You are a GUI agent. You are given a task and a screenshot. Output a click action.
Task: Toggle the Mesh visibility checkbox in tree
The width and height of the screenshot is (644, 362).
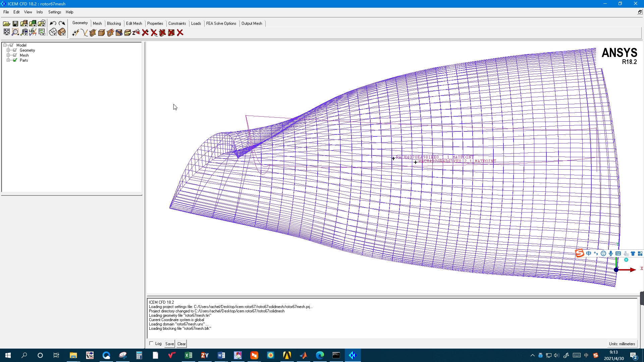pyautogui.click(x=15, y=55)
